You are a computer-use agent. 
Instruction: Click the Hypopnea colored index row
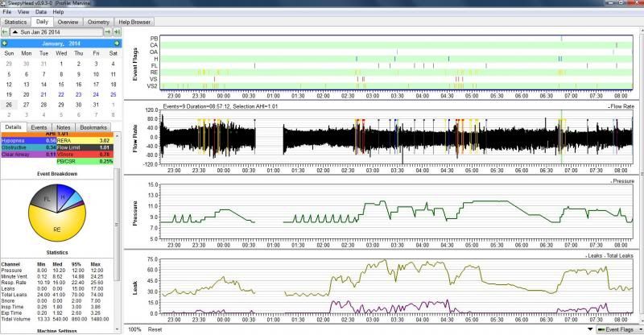(29, 140)
